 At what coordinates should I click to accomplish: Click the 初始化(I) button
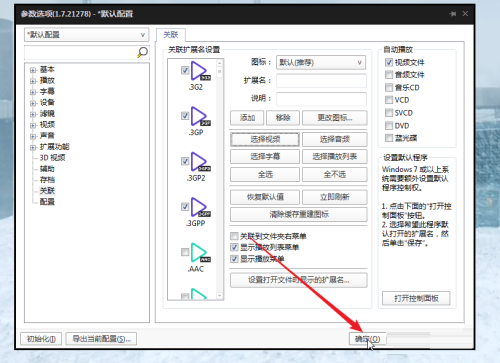click(41, 339)
